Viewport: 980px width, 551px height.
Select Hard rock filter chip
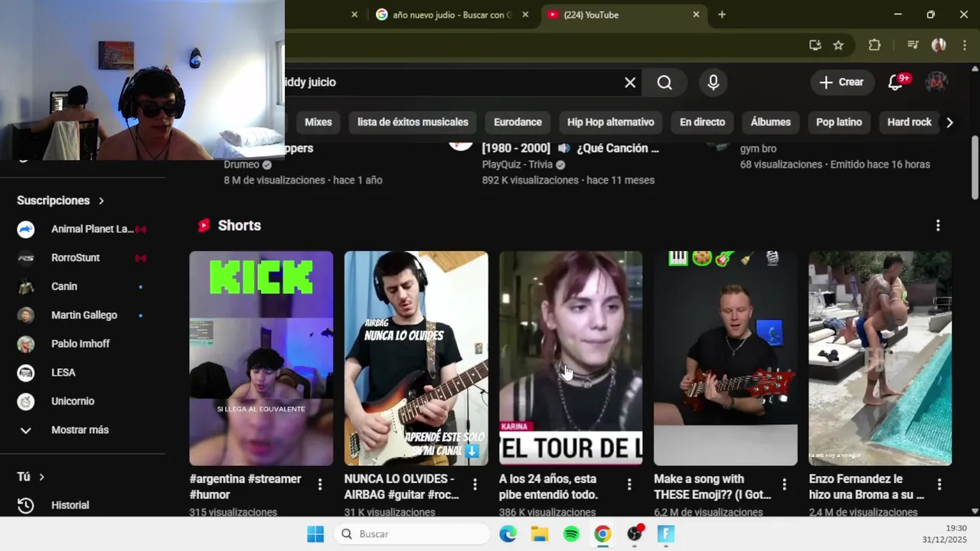(x=910, y=122)
